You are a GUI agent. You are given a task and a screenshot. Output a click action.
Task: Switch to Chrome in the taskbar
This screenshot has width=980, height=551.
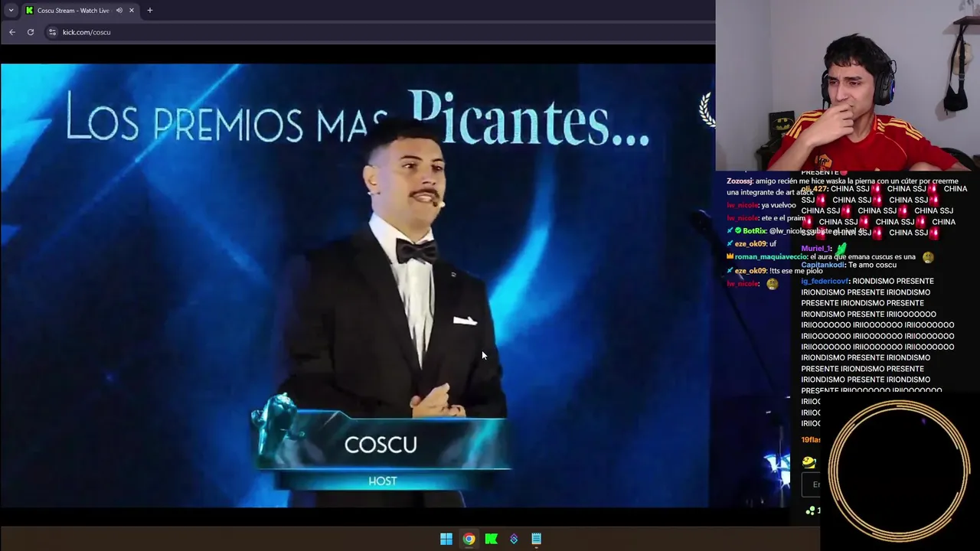point(469,539)
